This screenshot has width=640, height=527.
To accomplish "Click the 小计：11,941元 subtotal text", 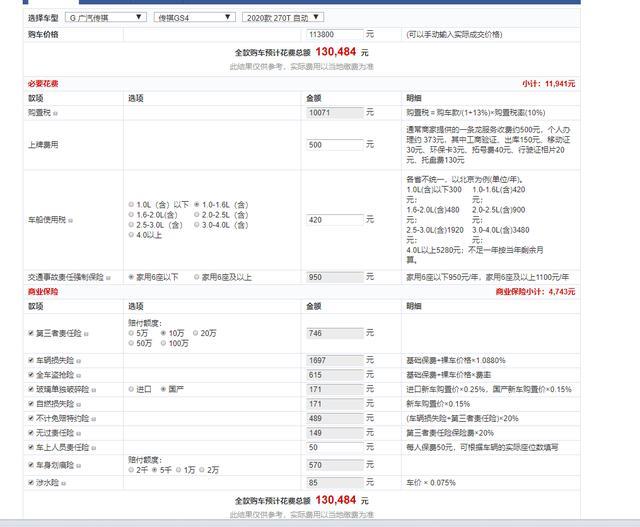I will 549,84.
